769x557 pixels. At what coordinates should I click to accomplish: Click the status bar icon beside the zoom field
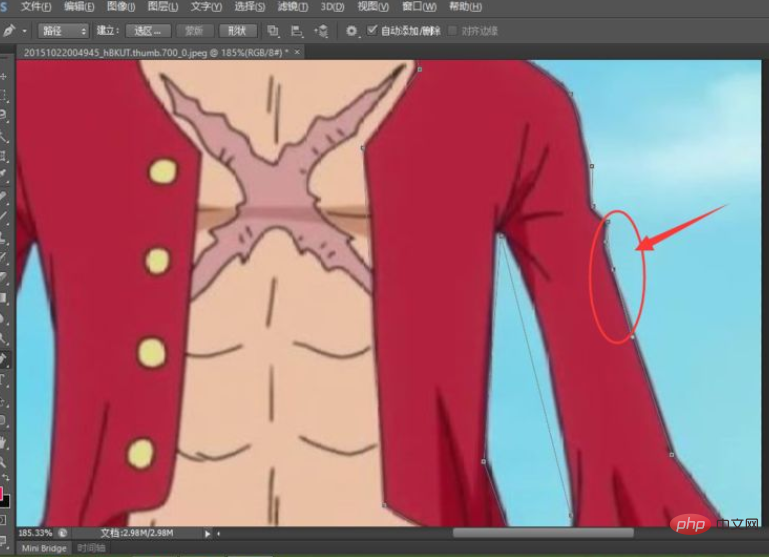63,532
